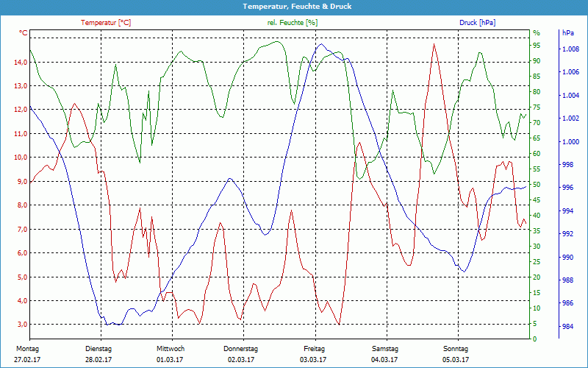Image resolution: width=588 pixels, height=368 pixels.
Task: Click the date '05.03.17'
Action: [x=456, y=360]
